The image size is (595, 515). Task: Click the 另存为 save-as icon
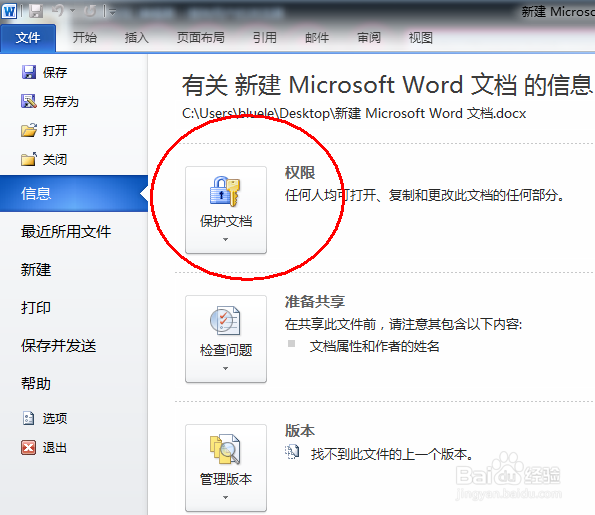click(29, 101)
